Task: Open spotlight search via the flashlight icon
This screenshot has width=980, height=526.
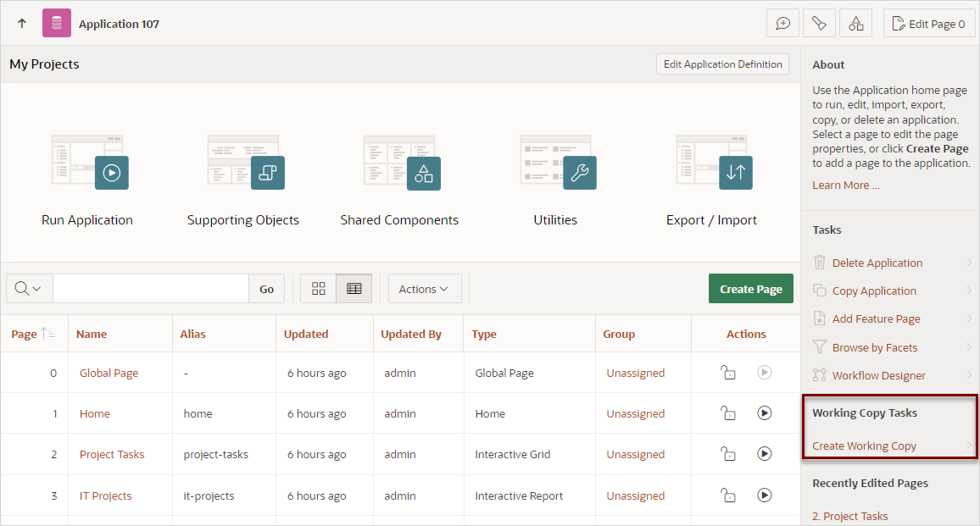Action: [x=819, y=23]
